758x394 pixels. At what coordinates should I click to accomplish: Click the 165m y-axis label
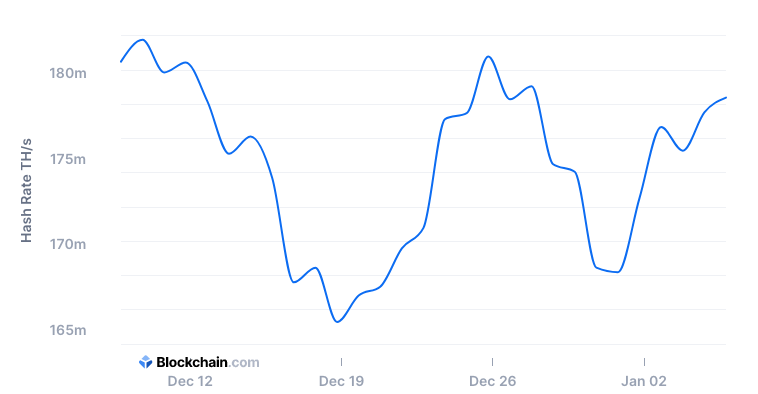click(x=68, y=330)
